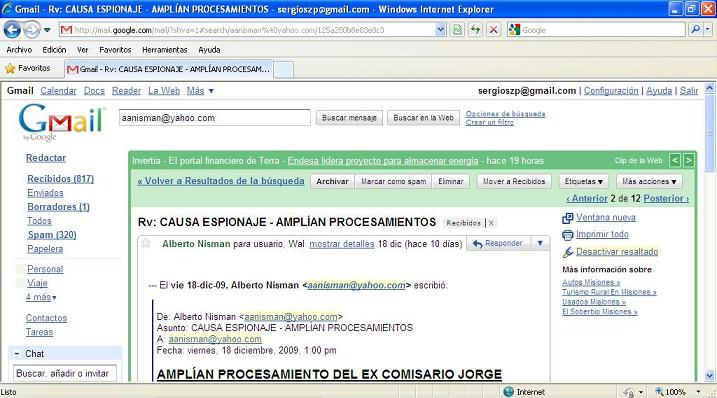Click the browser Forward arrow button
Screen dimensions: 717x398
tap(31, 30)
